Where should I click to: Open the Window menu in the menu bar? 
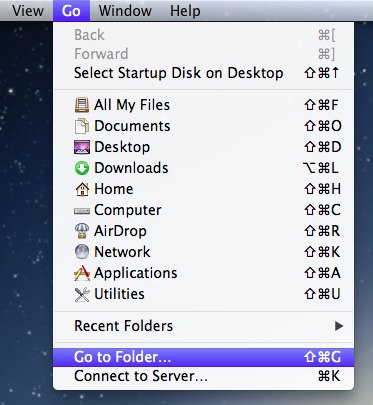pyautogui.click(x=125, y=11)
